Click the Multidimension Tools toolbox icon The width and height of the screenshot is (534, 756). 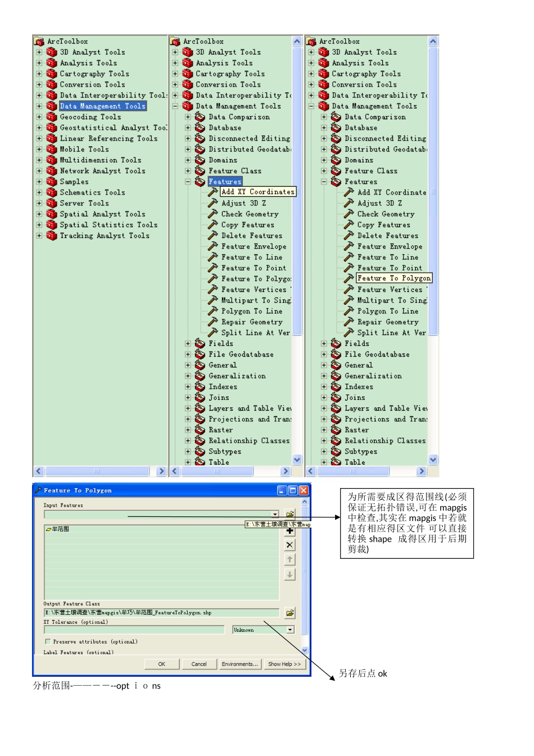(52, 160)
